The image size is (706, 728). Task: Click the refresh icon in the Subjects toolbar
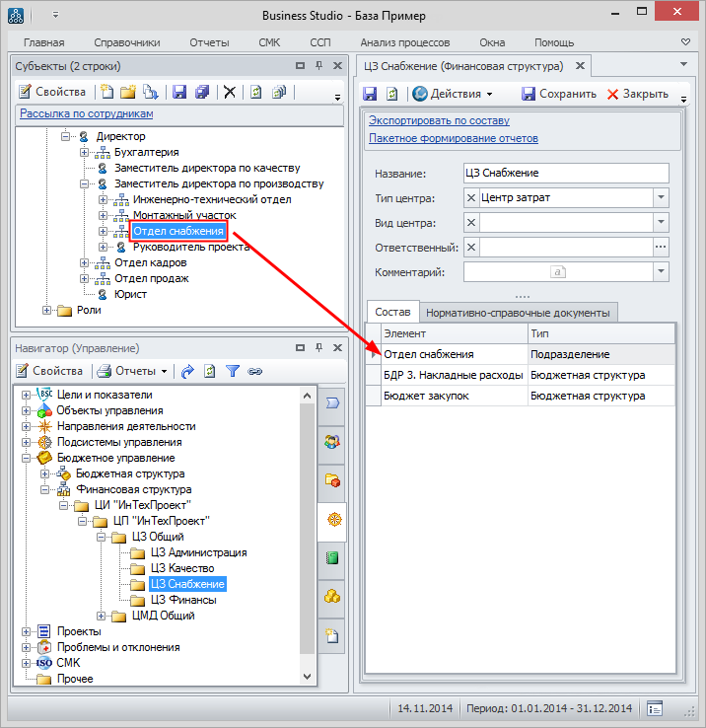[255, 92]
